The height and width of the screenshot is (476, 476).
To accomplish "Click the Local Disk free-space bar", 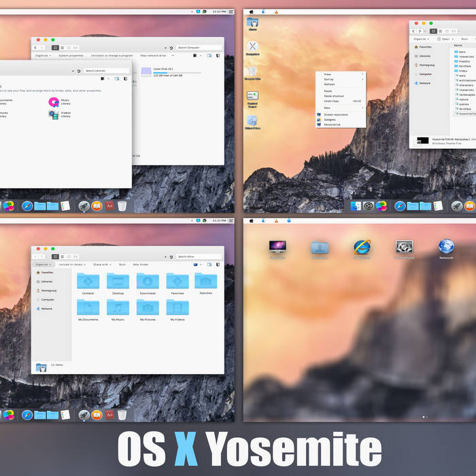I will pyautogui.click(x=177, y=73).
